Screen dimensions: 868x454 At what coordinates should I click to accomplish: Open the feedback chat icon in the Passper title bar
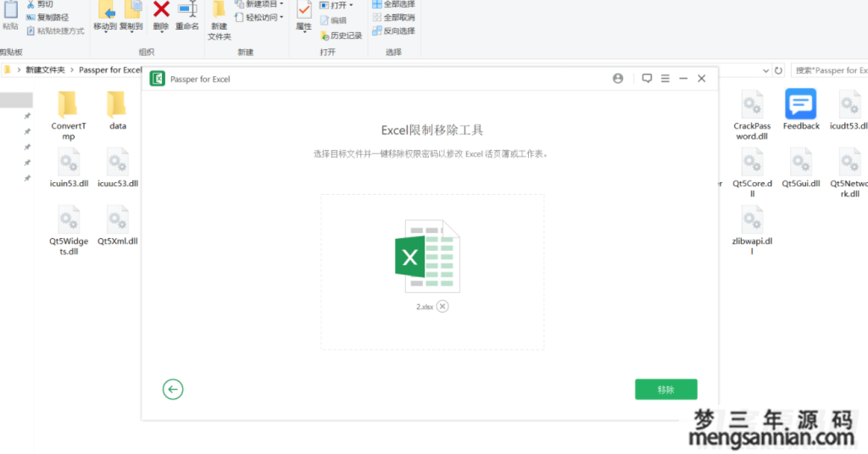point(647,79)
